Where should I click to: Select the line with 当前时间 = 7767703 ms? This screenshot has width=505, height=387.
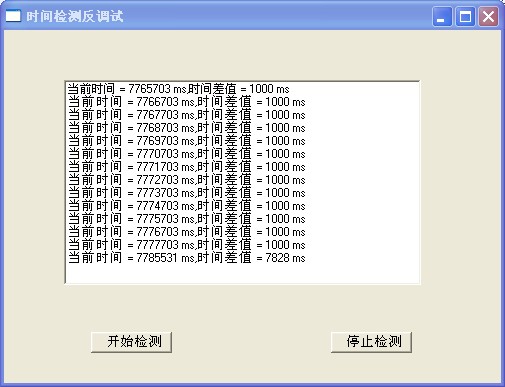pos(187,115)
